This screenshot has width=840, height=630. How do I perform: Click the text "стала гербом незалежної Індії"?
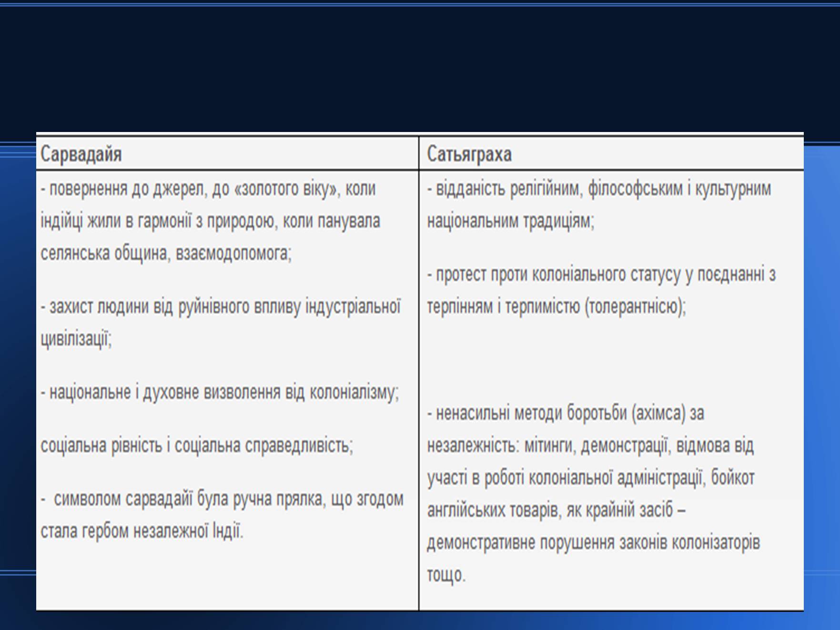pos(142,531)
